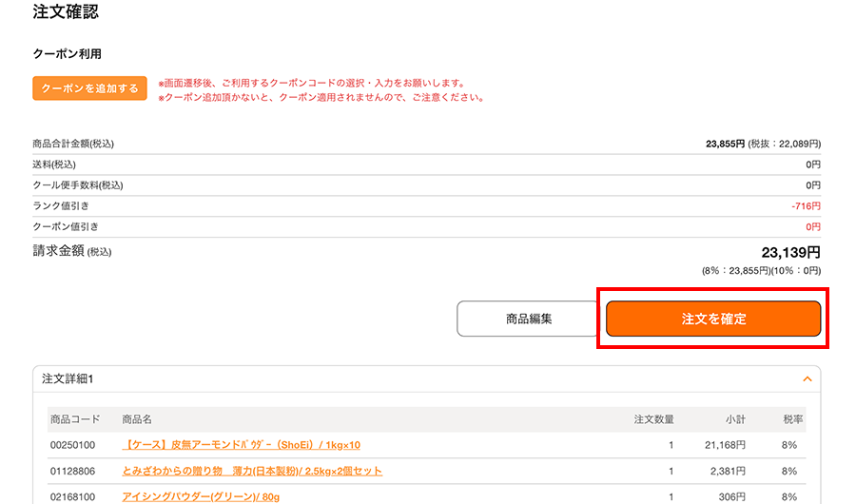
Task: Click the 税率 column header
Action: click(x=792, y=419)
